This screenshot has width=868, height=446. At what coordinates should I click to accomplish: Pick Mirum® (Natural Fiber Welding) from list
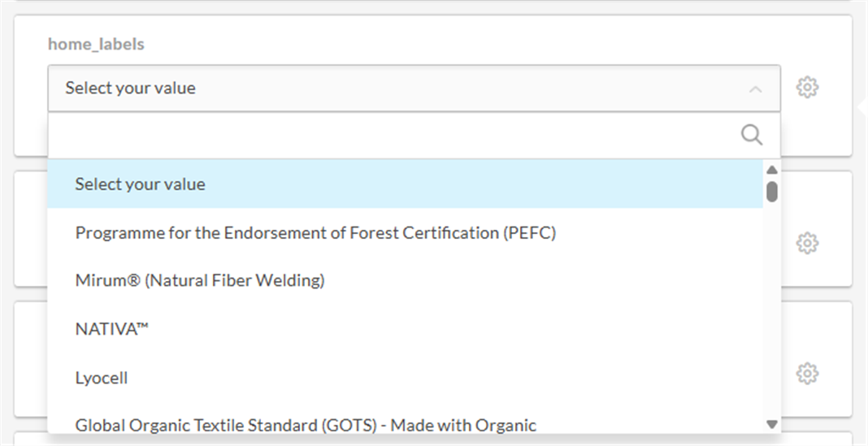click(x=200, y=281)
